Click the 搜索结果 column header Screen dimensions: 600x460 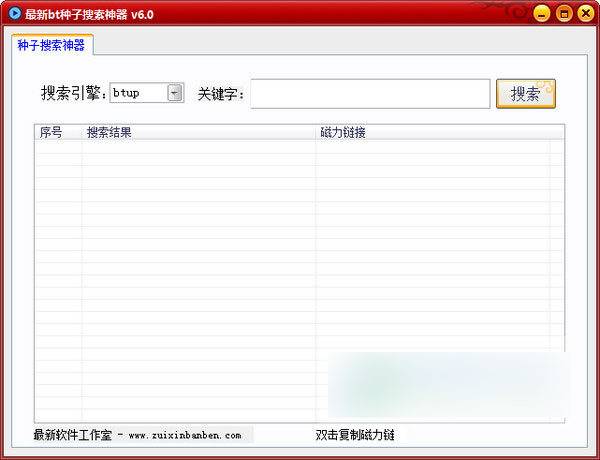(x=198, y=132)
